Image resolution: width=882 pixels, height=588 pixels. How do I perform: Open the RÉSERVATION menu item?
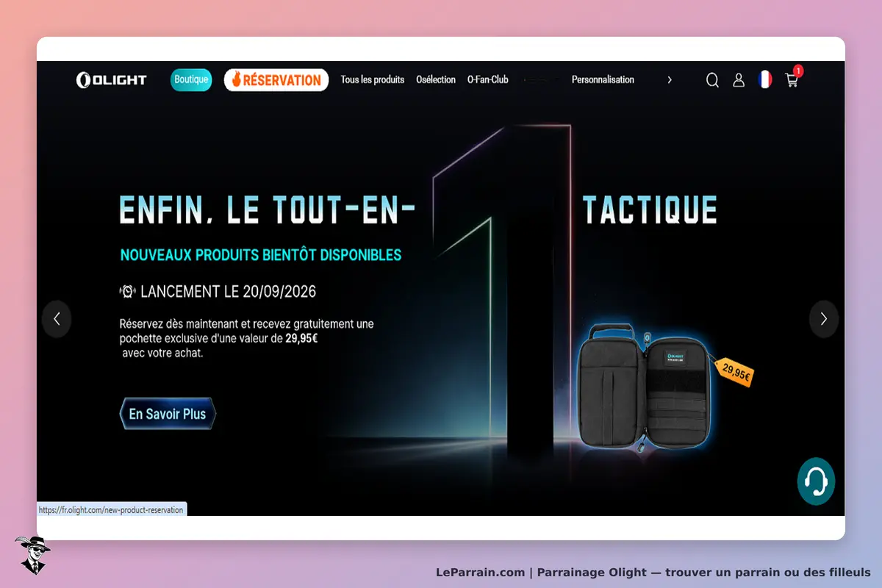[276, 80]
